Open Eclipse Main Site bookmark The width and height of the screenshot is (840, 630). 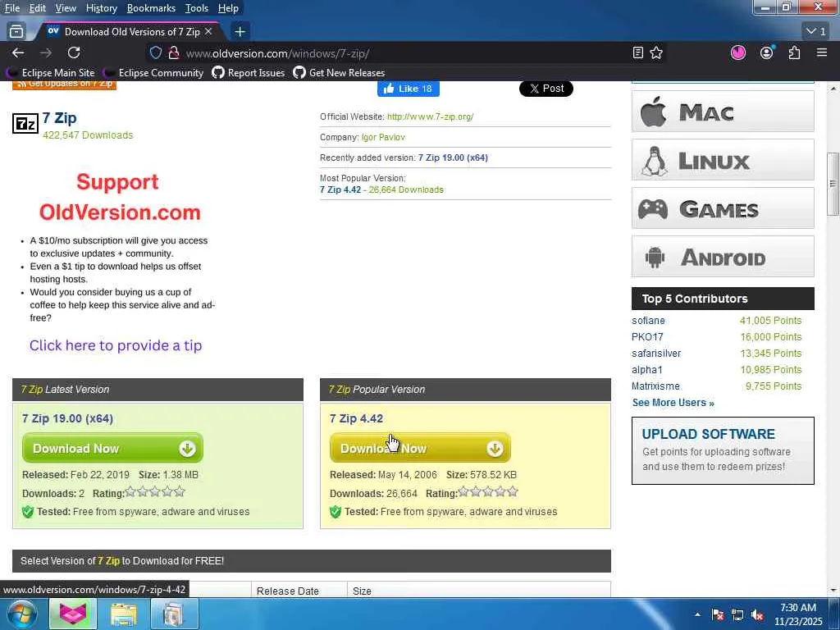pos(50,72)
